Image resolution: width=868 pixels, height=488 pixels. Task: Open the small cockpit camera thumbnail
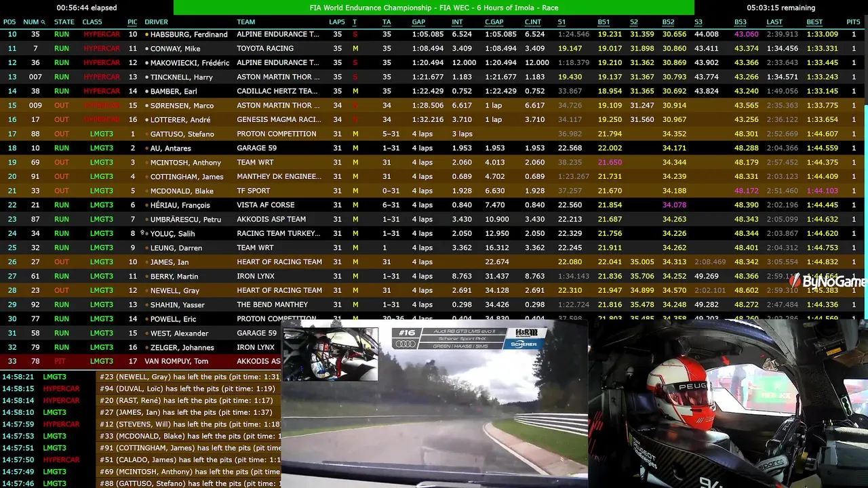tap(331, 354)
